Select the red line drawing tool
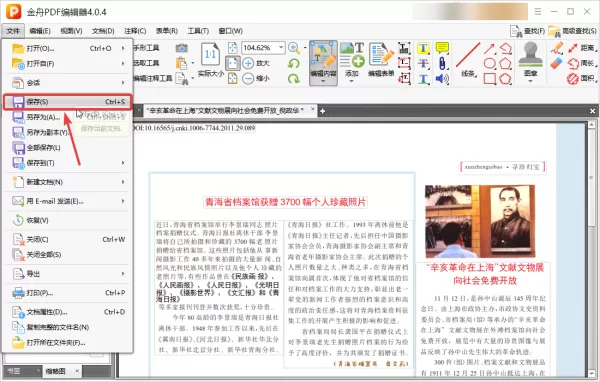Screen dimensions: 600x382 click(x=468, y=55)
